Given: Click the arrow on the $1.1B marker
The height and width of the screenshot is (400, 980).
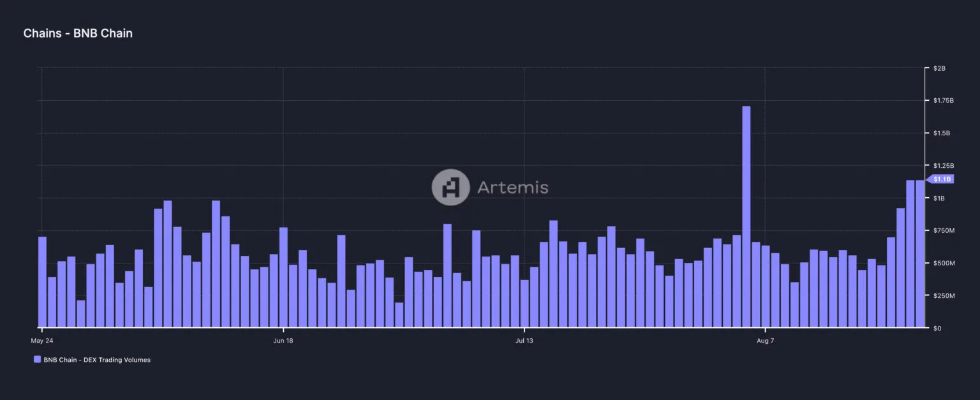Looking at the screenshot, I should click(929, 179).
